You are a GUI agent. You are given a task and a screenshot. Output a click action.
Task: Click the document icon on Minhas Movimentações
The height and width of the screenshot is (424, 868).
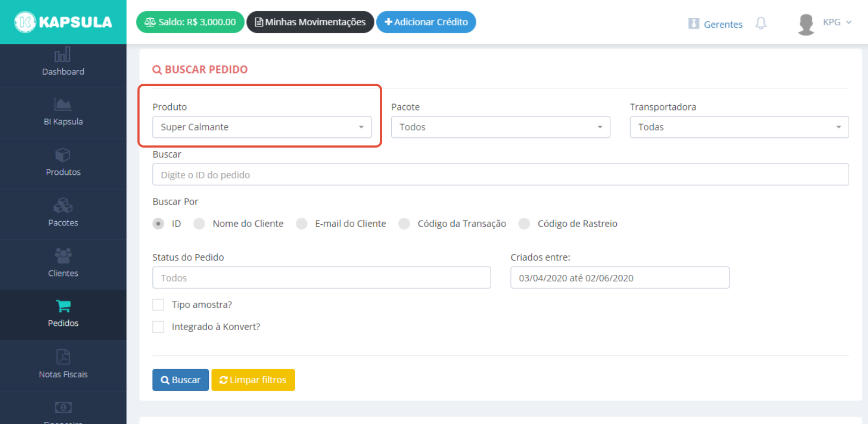tap(259, 22)
